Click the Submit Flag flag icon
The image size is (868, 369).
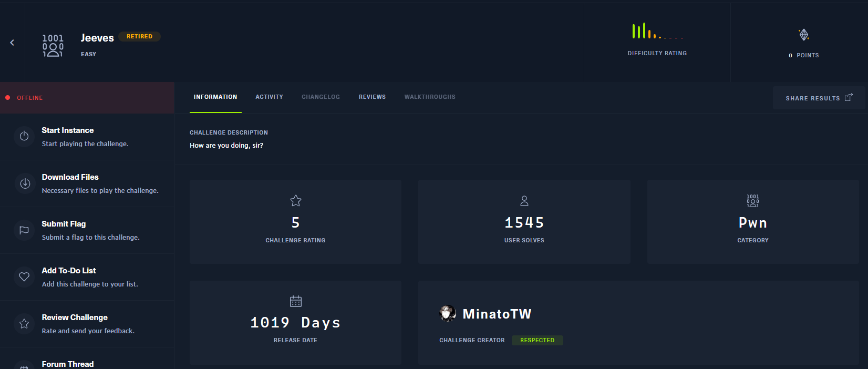click(24, 230)
